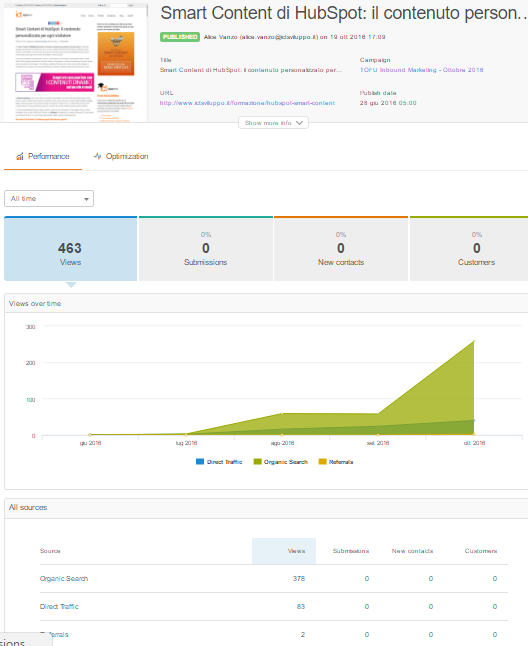
Task: Select the Customers metric card
Action: tap(469, 249)
